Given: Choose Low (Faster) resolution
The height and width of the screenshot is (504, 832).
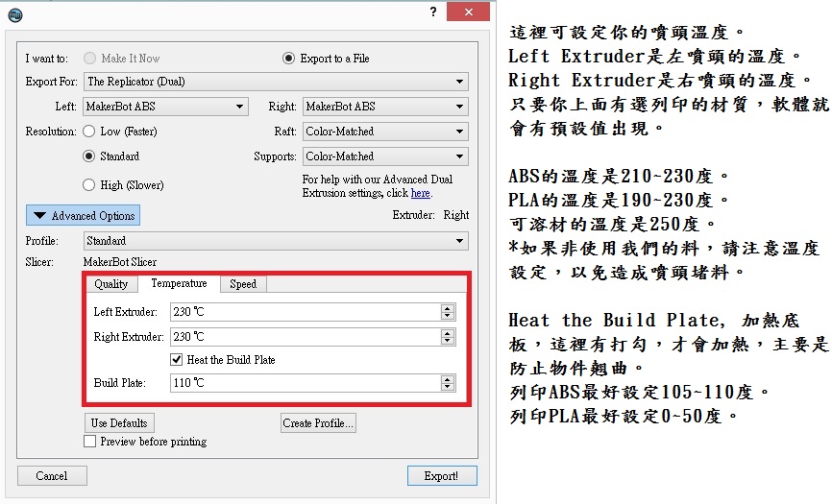Looking at the screenshot, I should pos(89,132).
